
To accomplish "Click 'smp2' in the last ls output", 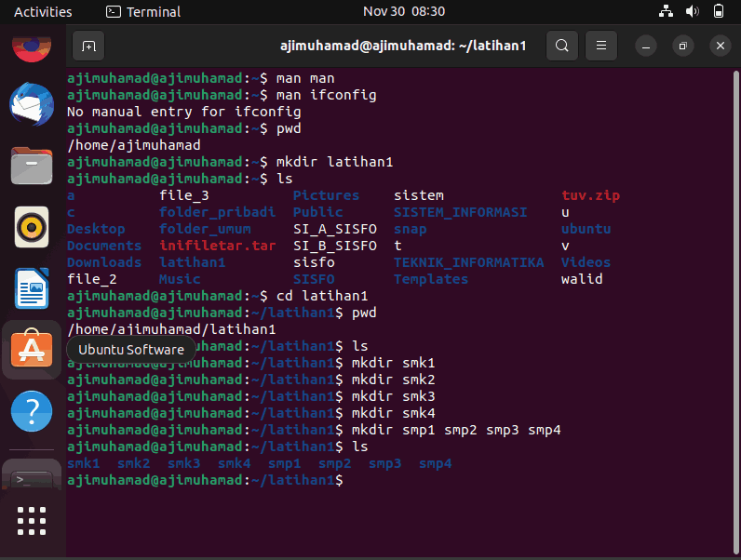I will pos(335,463).
